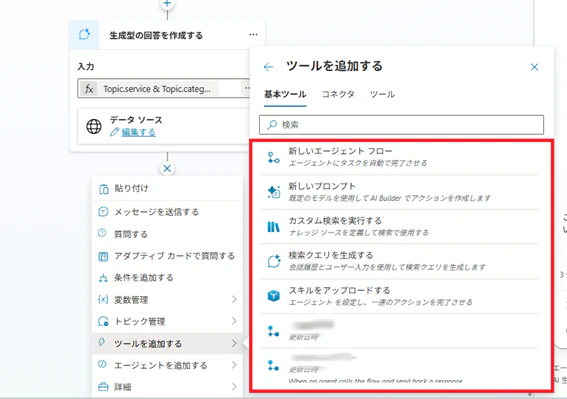The image size is (567, 399).
Task: Expand the 変数管理 submenu chevron
Action: click(234, 300)
